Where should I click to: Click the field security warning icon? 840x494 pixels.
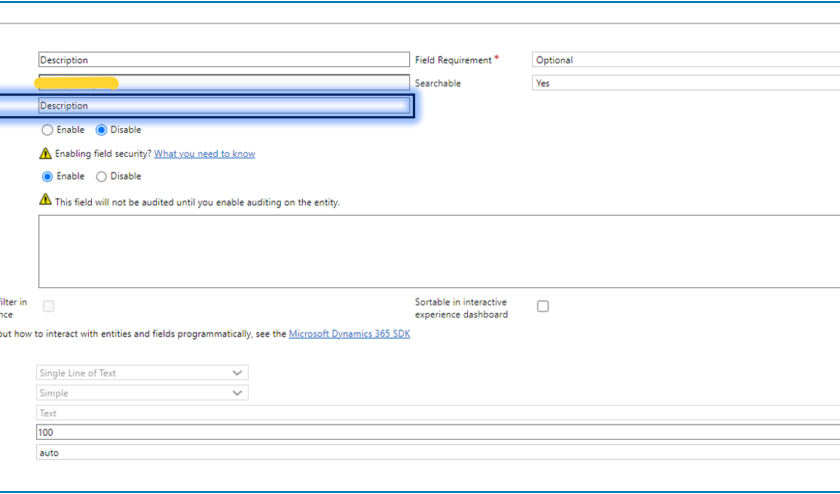coord(44,154)
